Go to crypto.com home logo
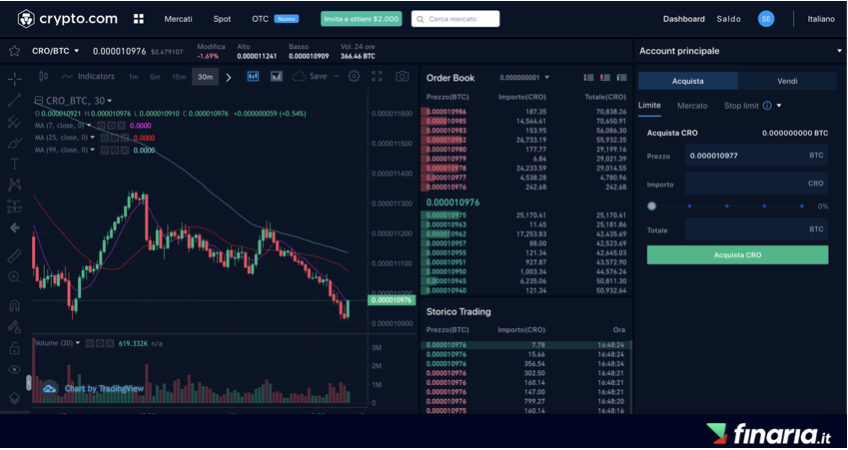Image resolution: width=848 pixels, height=450 pixels. click(68, 19)
